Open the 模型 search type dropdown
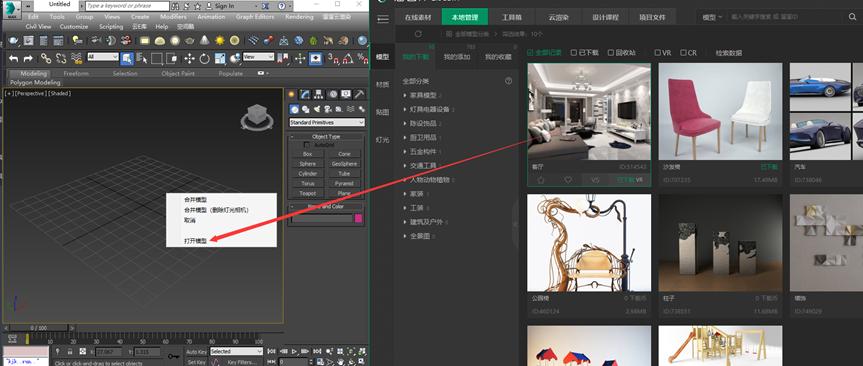 coord(712,17)
